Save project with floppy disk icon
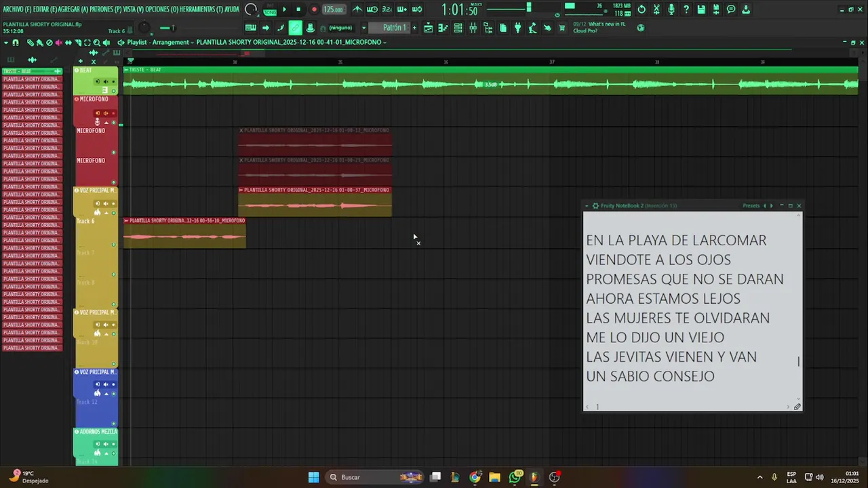 (701, 9)
